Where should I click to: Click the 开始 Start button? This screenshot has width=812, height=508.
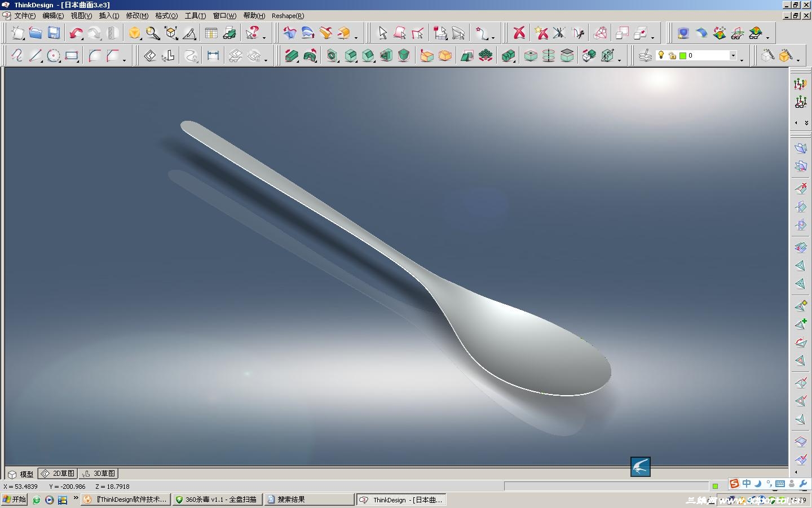14,500
